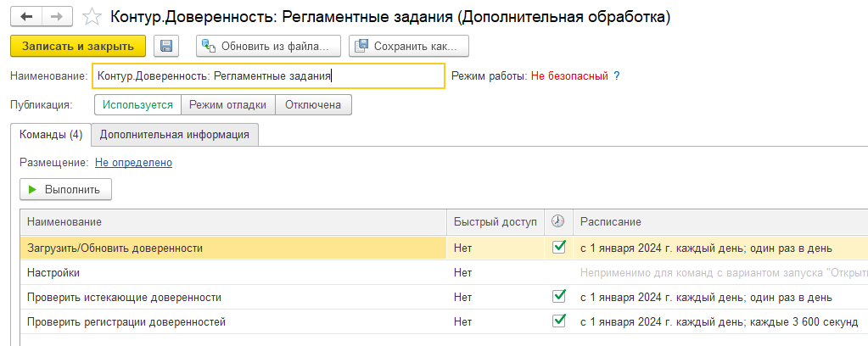
Task: Click Нет quick access in Настройки row
Action: 462,273
